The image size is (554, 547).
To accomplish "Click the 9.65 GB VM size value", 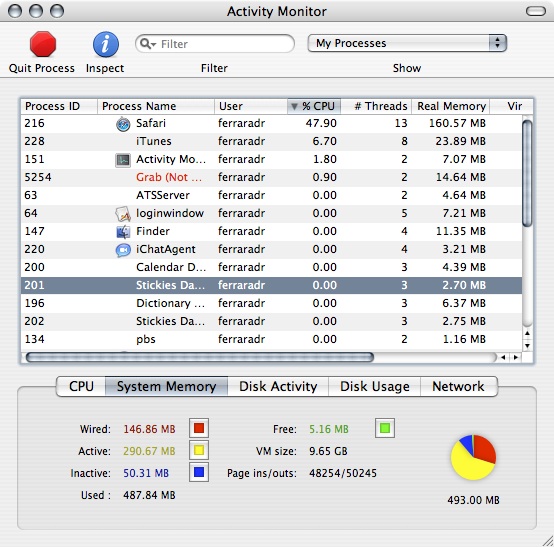I will coord(328,451).
